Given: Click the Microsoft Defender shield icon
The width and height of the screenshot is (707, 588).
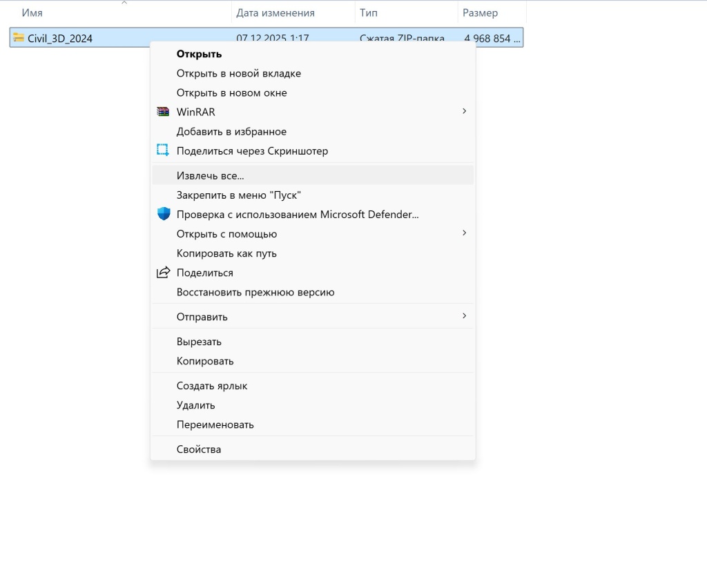Looking at the screenshot, I should (x=163, y=214).
